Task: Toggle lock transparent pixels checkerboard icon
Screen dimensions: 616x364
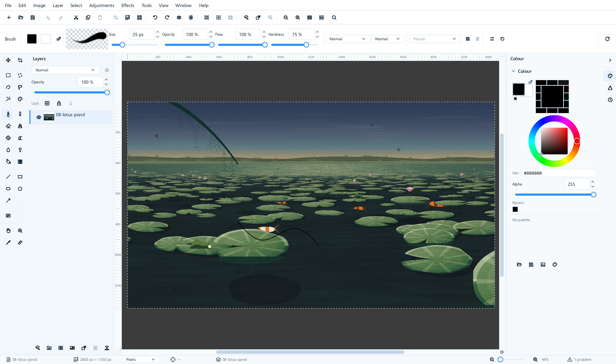Action: tap(47, 103)
